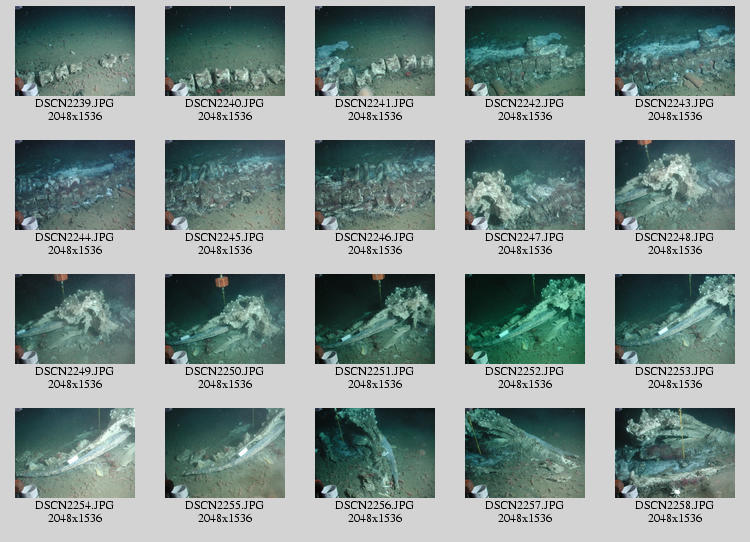Open thumbnail image DSCN2244.JPG
This screenshot has width=750, height=542.
[x=75, y=185]
